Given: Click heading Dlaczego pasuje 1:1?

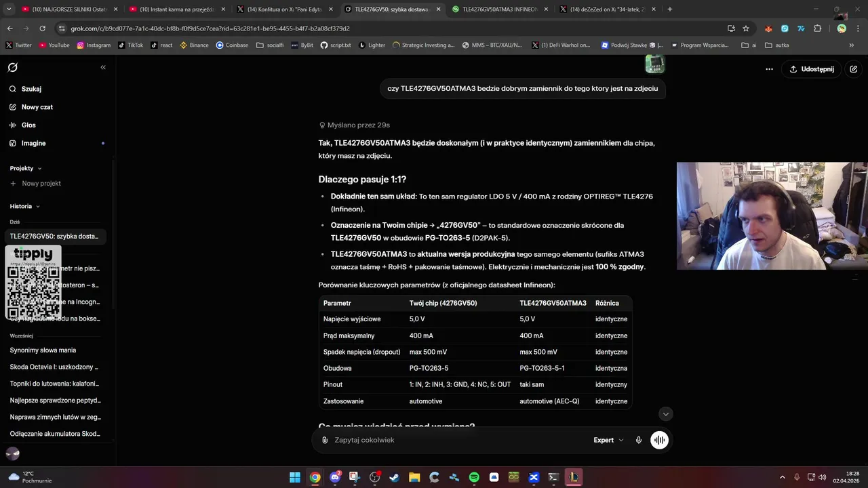Looking at the screenshot, I should pos(362,180).
